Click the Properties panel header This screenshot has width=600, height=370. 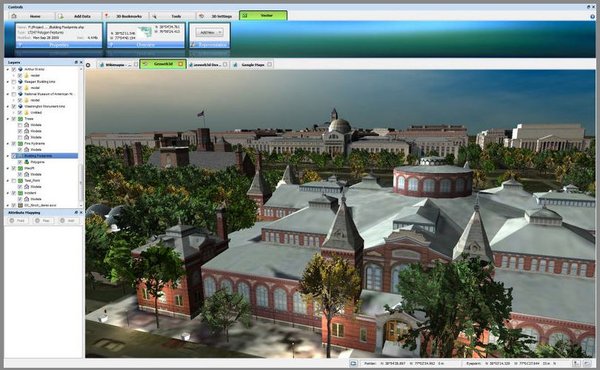click(59, 45)
